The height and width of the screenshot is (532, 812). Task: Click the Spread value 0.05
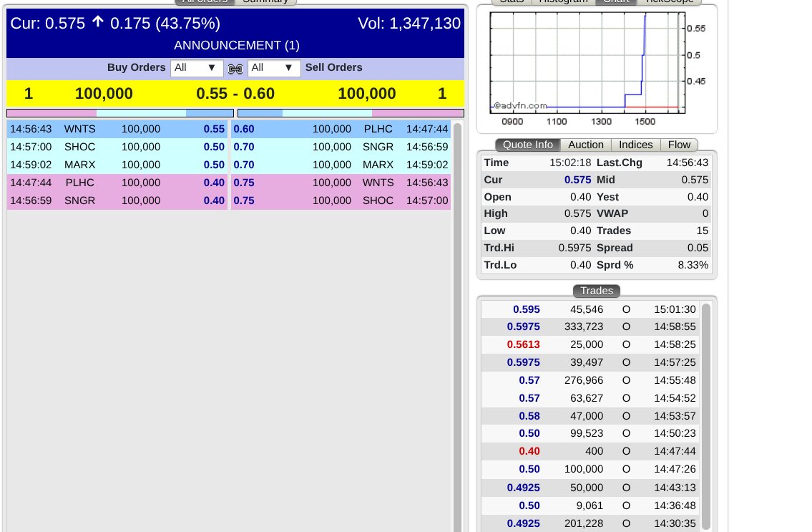[x=698, y=248]
